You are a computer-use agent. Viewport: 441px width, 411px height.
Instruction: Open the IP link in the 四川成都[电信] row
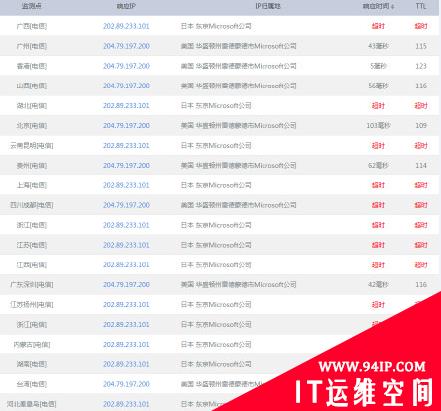126,205
